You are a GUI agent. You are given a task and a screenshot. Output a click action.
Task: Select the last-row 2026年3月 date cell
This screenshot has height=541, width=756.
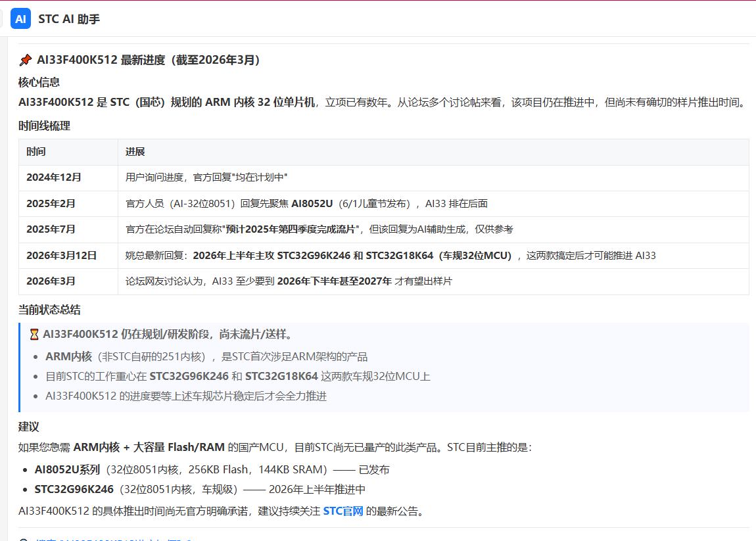coord(68,281)
